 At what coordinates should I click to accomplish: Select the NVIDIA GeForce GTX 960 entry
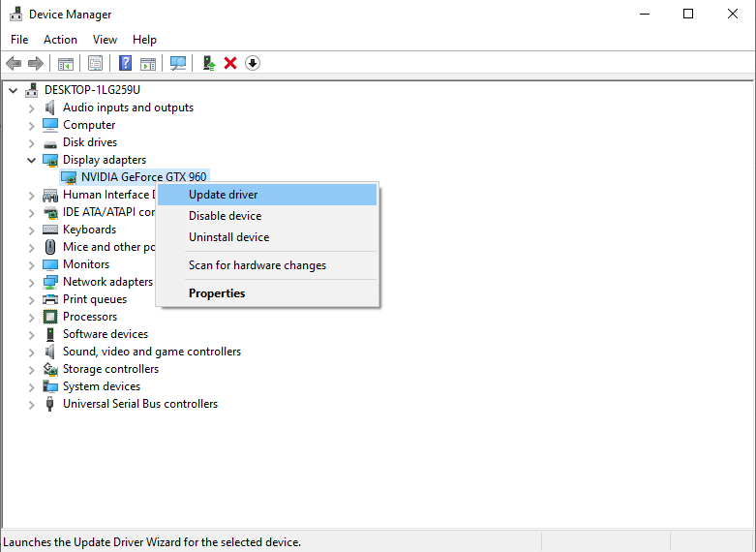tap(143, 177)
